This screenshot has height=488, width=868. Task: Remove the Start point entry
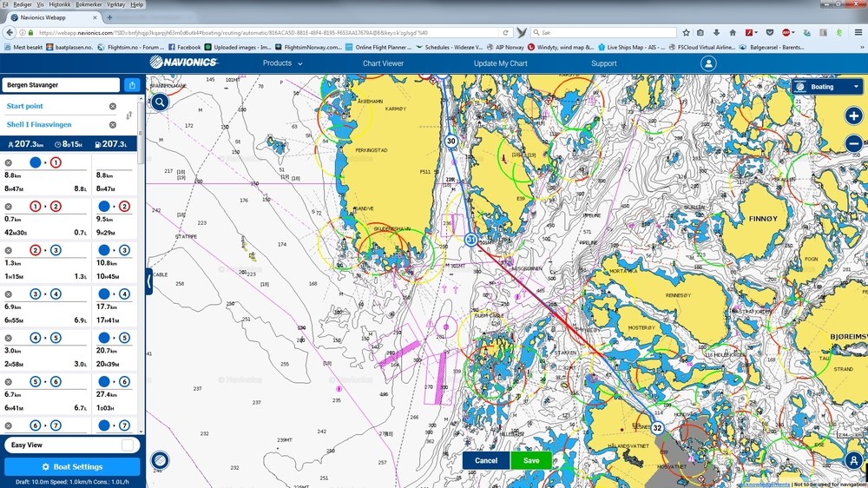112,106
